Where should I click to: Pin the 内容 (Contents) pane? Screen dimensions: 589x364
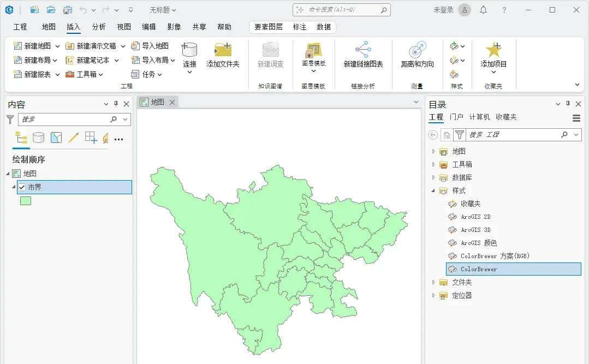(x=116, y=104)
